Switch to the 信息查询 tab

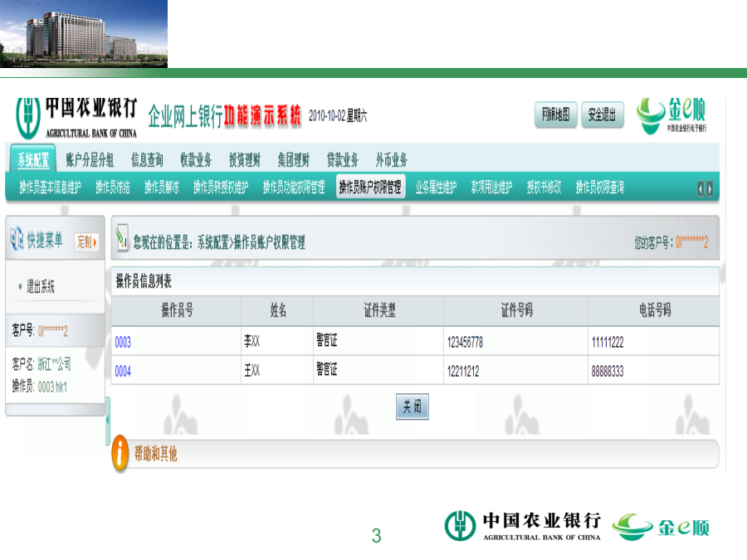tap(147, 160)
